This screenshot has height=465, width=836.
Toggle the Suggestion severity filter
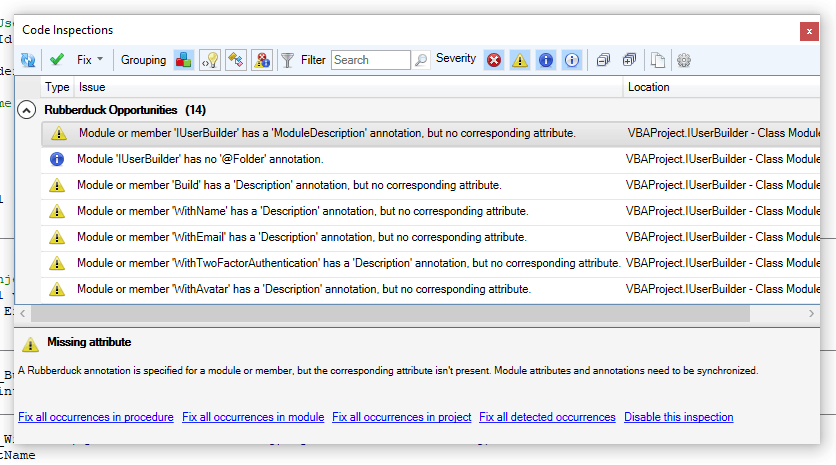tap(546, 60)
